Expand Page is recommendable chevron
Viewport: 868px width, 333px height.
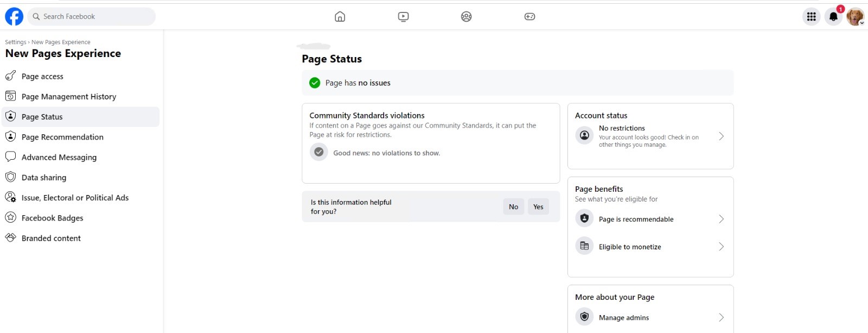721,219
